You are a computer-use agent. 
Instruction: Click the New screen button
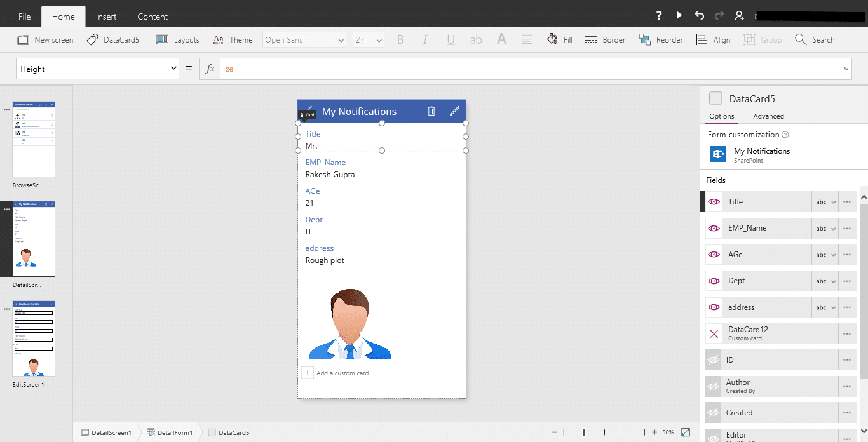click(45, 39)
